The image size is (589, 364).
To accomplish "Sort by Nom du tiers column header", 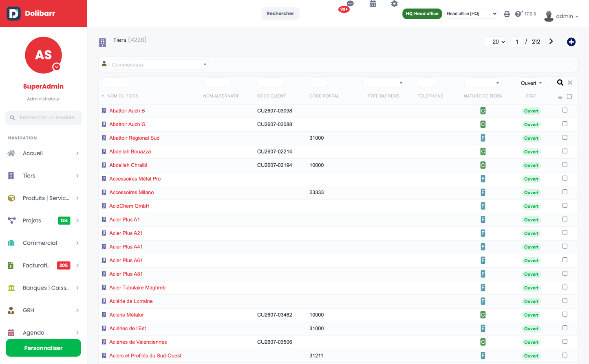I will tap(123, 96).
